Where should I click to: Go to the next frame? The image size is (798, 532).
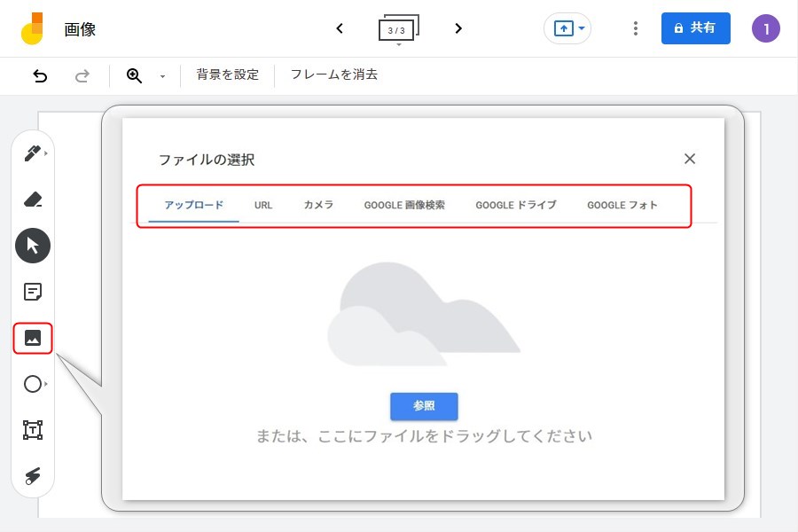click(x=458, y=28)
